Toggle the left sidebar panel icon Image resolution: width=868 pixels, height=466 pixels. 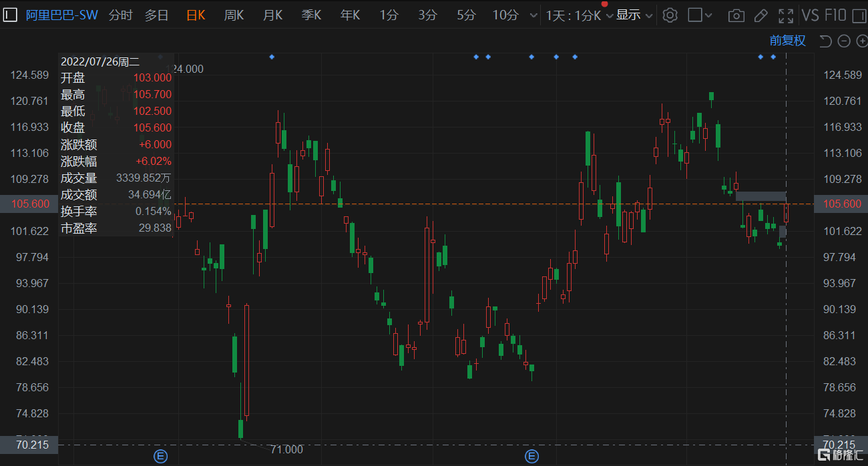pos(11,15)
